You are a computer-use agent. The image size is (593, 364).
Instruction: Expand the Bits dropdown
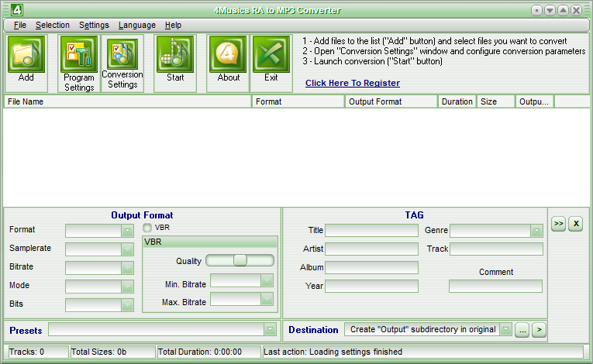tap(127, 304)
